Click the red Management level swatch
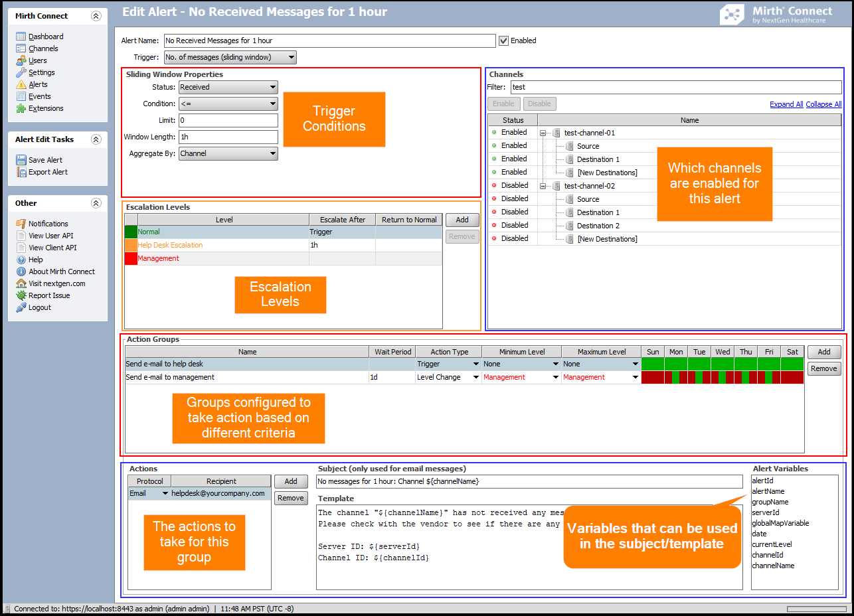The image size is (854, 616). coord(131,259)
